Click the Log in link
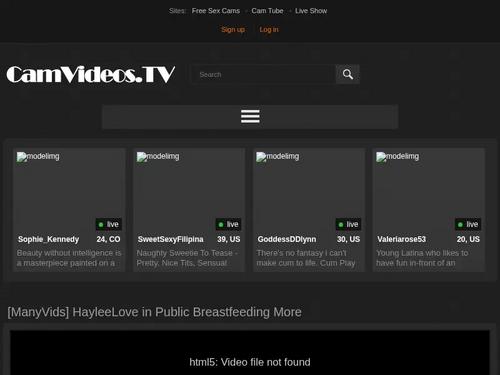Screen dimensions: 500x375 tap(269, 30)
